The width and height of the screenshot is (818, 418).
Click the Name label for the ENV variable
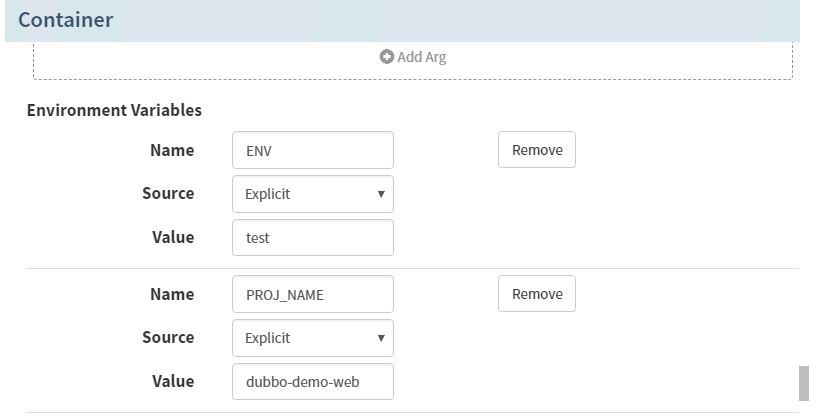[x=171, y=150]
